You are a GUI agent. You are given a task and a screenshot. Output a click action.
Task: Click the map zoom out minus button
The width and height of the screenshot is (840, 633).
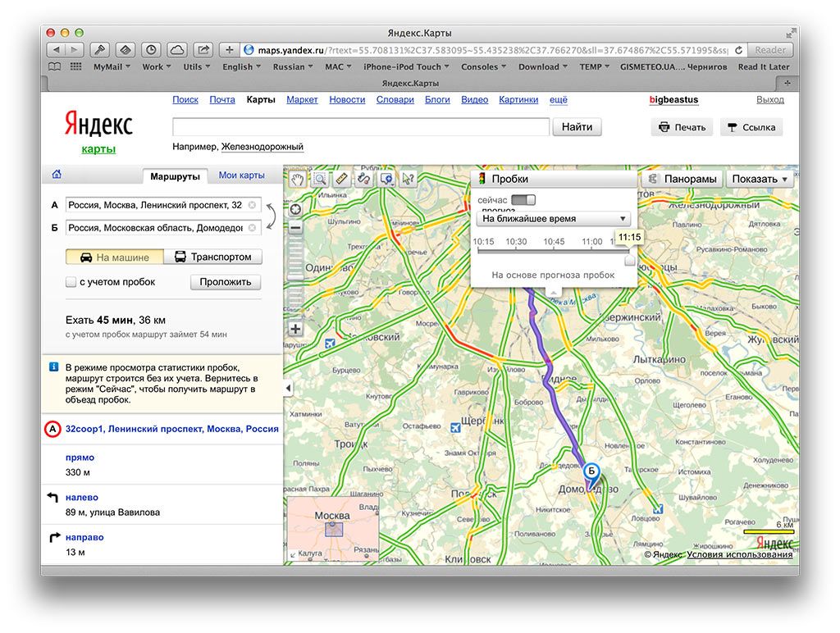295,228
